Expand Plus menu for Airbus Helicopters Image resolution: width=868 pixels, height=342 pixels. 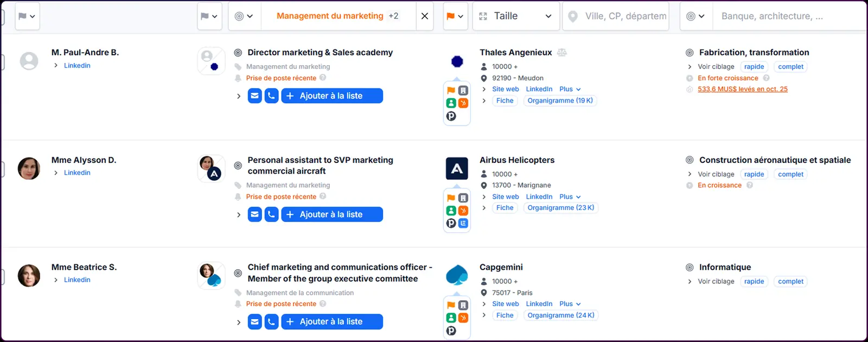(570, 197)
